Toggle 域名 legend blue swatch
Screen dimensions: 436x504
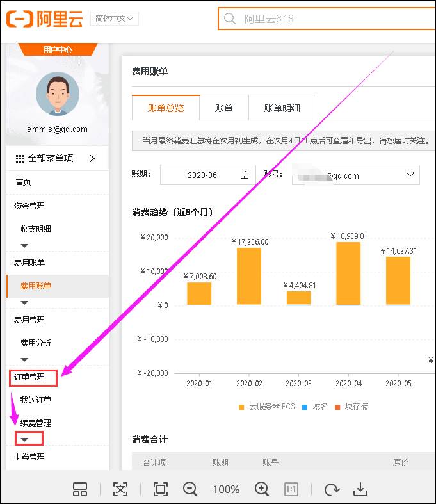(x=305, y=407)
